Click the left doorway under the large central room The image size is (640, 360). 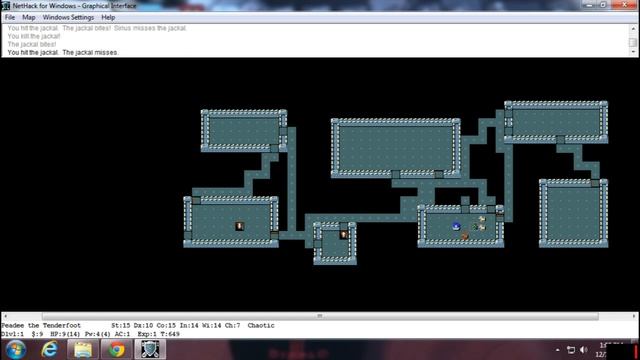pyautogui.click(x=396, y=174)
